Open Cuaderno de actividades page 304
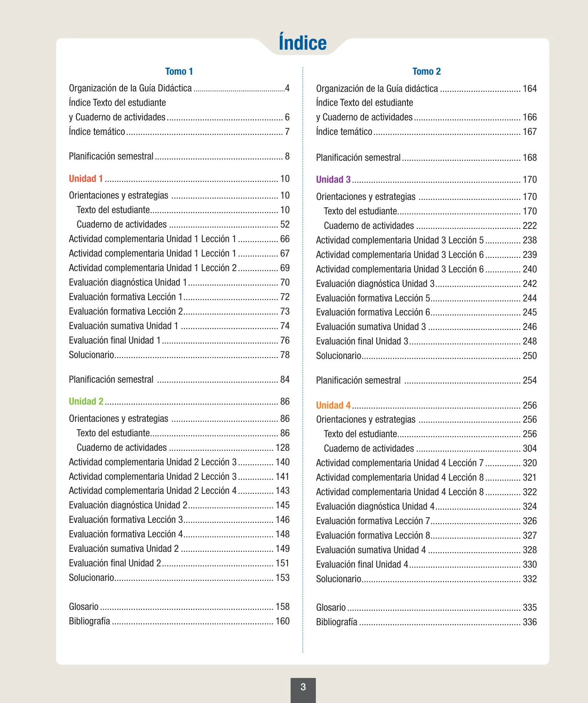Viewport: 588px width, 703px height. coord(430,449)
